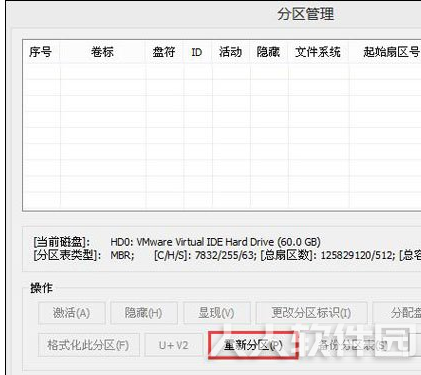Click the 隐藏(H) button
Image resolution: width=421 pixels, height=375 pixels.
[144, 313]
